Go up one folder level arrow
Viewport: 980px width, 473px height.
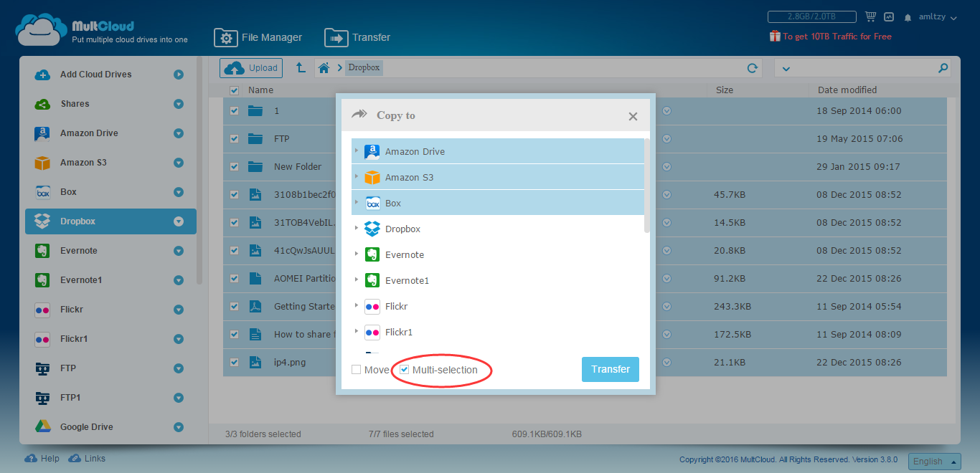tap(301, 68)
